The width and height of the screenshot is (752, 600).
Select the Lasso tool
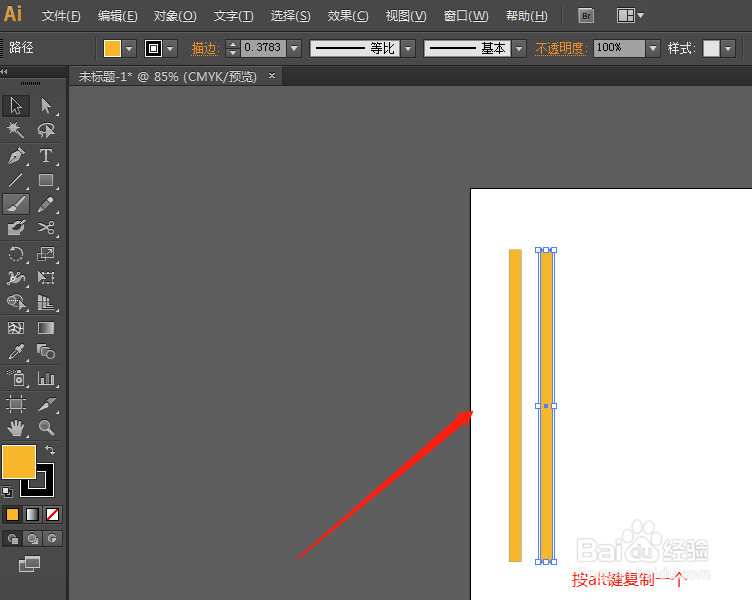point(46,130)
